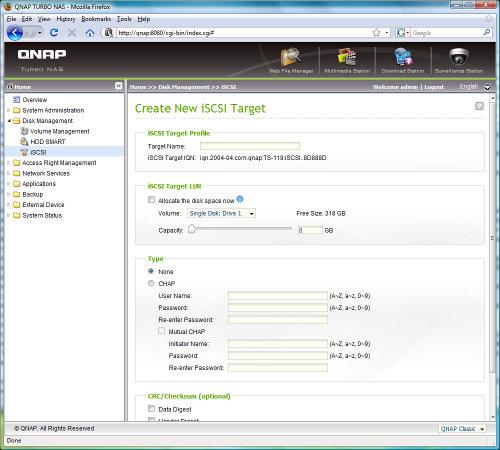Expand the System Administration folder
Viewport: 500px width, 450px height.
coord(53,110)
